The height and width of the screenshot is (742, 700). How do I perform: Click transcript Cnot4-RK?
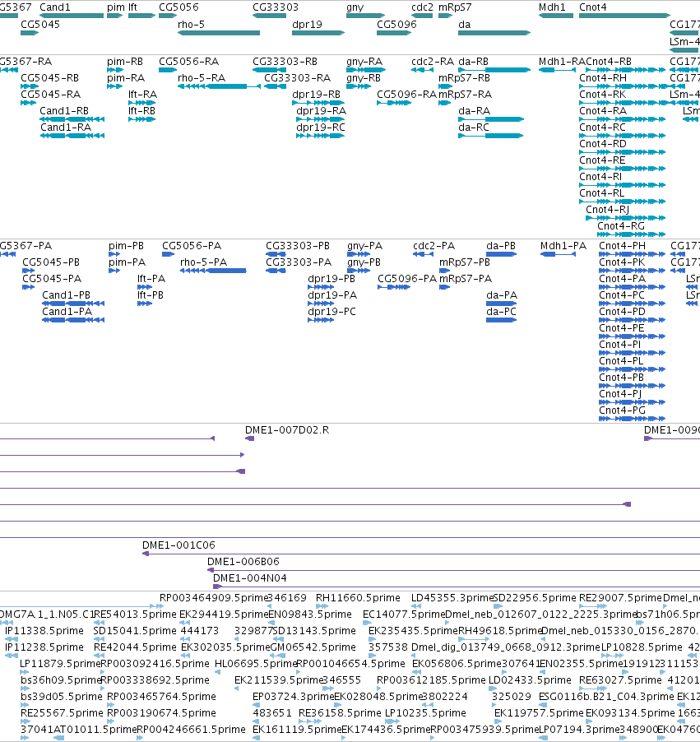click(x=602, y=94)
